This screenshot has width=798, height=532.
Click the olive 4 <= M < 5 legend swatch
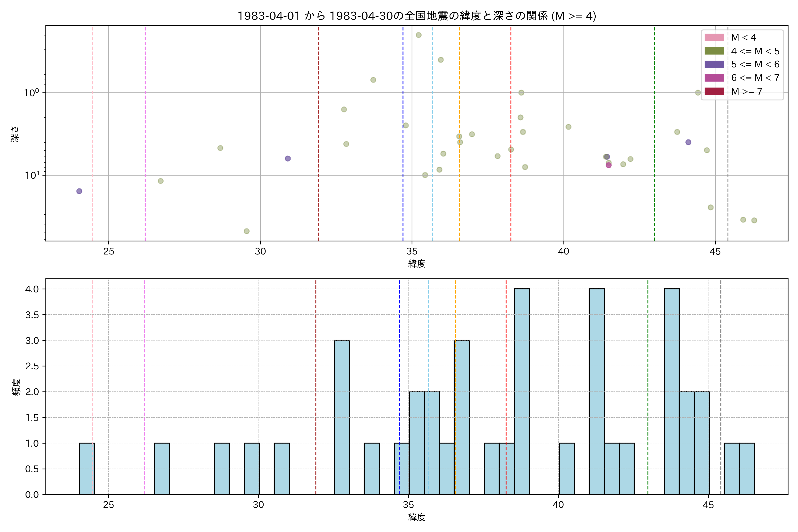714,51
